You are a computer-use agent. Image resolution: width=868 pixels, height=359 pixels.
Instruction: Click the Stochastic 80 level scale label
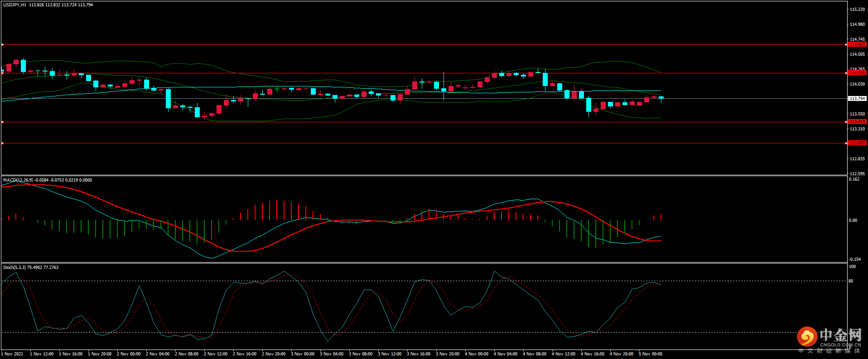point(851,281)
